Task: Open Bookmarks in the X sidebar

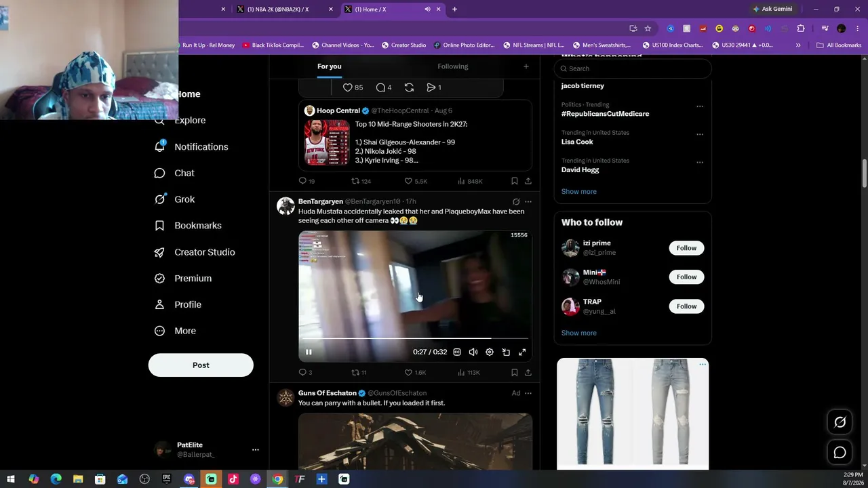Action: (188, 226)
